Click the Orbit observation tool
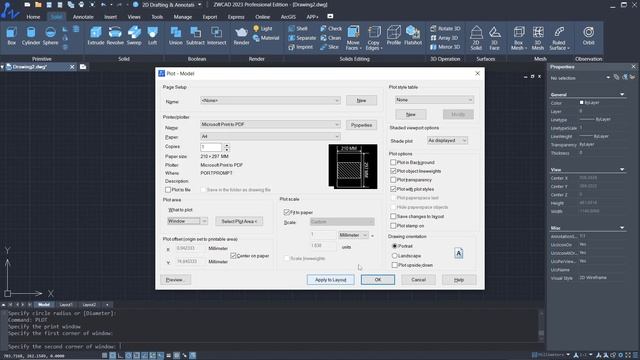This screenshot has width=640, height=360. coord(588,36)
